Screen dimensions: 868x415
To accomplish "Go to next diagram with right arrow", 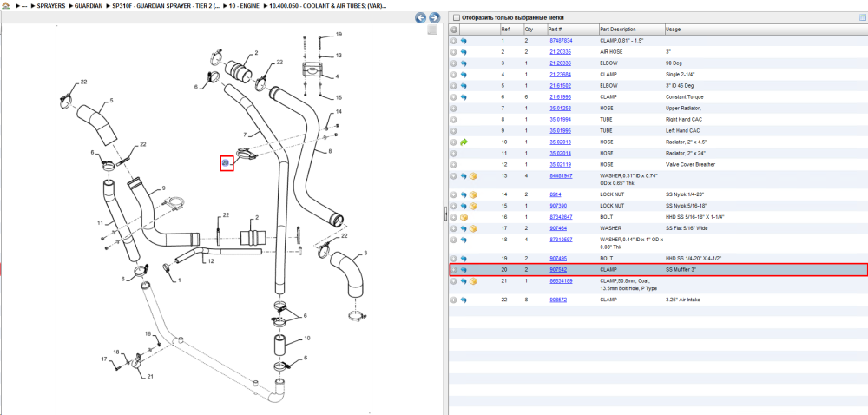I will [x=435, y=18].
